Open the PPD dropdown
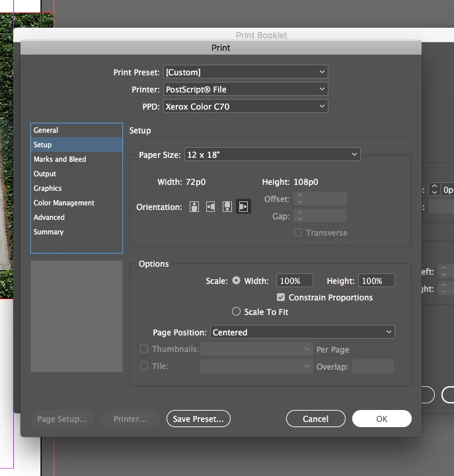The height and width of the screenshot is (476, 454). (246, 106)
